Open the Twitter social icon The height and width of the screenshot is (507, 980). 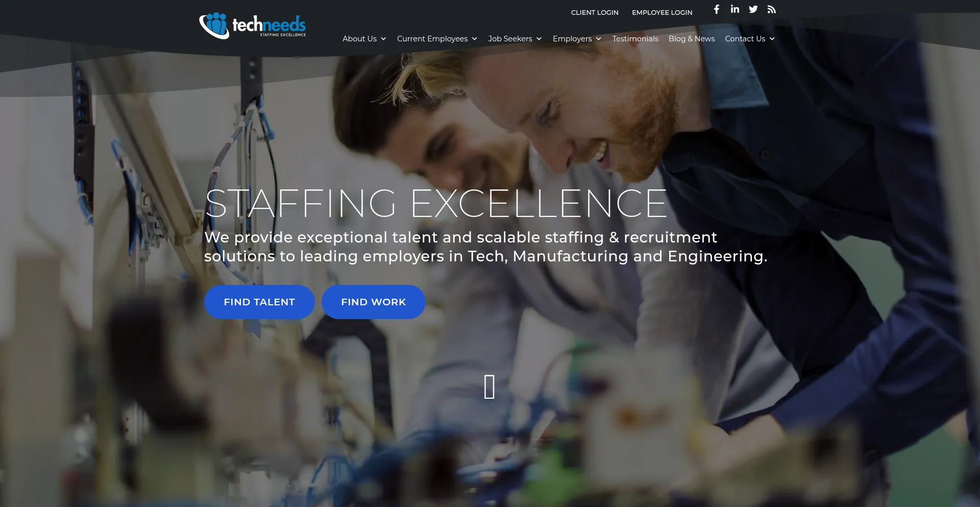pyautogui.click(x=753, y=9)
